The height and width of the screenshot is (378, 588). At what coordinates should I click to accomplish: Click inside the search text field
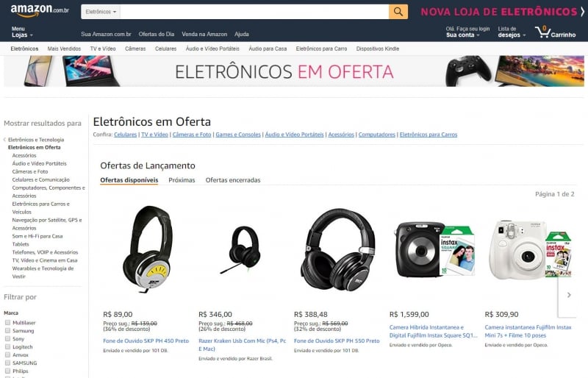pyautogui.click(x=254, y=12)
